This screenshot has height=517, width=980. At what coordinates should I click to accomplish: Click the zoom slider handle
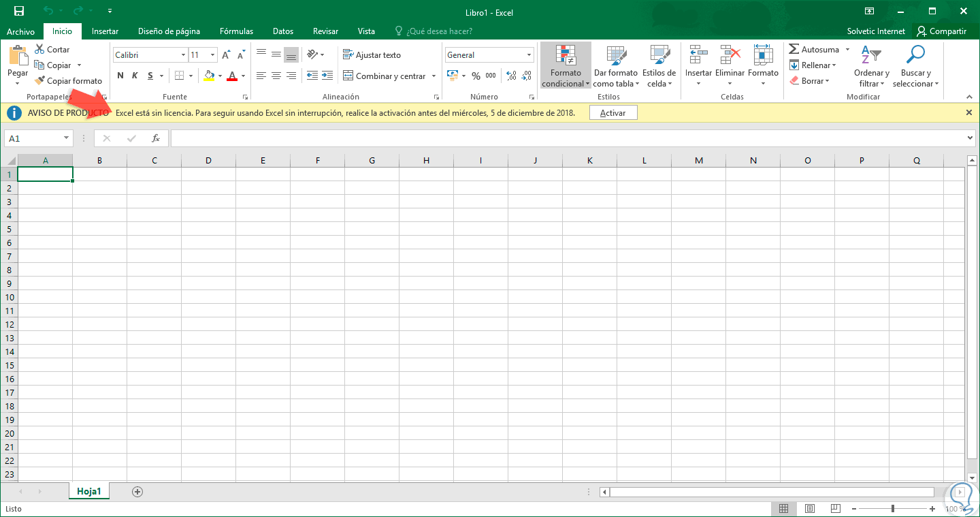[892, 509]
